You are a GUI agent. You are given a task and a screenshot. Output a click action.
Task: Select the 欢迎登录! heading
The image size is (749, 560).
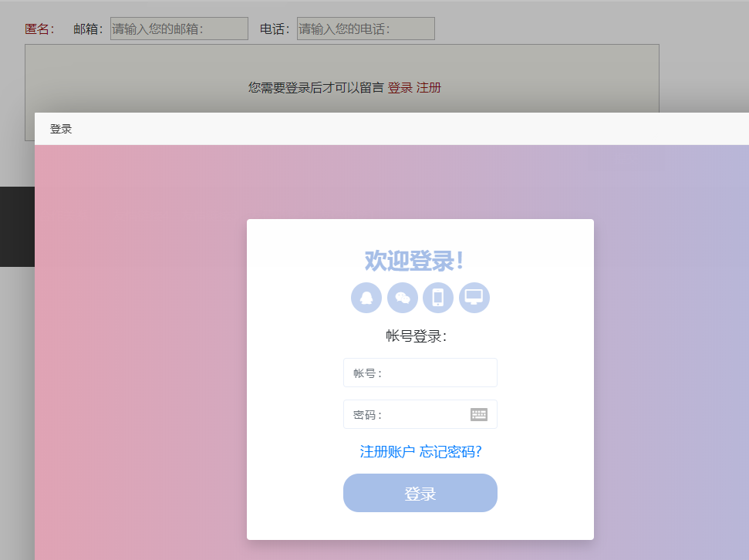point(414,261)
